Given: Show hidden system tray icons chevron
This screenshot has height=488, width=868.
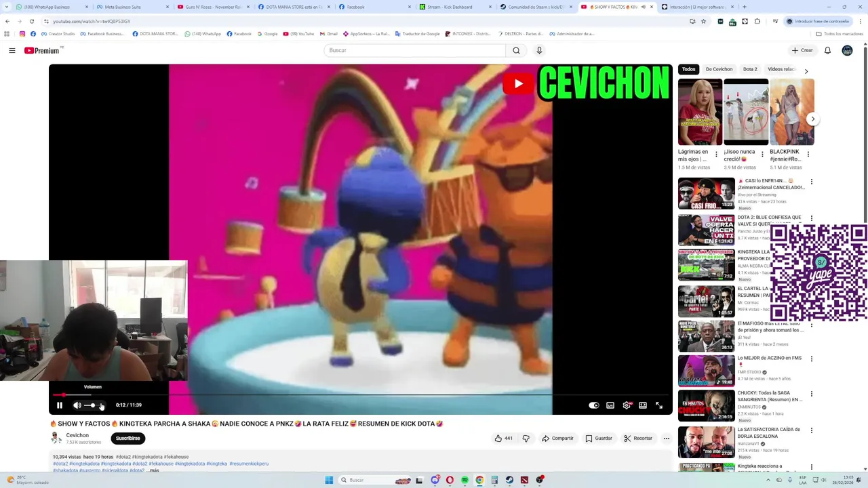Looking at the screenshot, I should pyautogui.click(x=768, y=480).
